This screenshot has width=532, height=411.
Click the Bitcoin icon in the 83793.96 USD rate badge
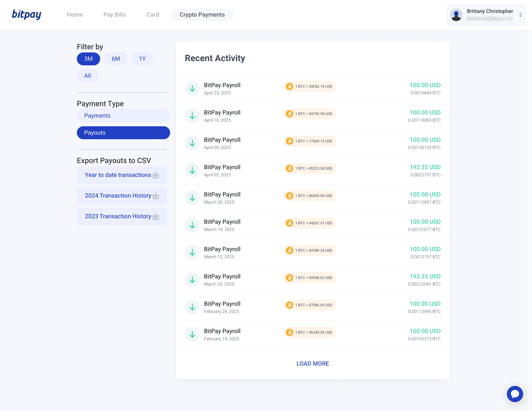click(290, 114)
